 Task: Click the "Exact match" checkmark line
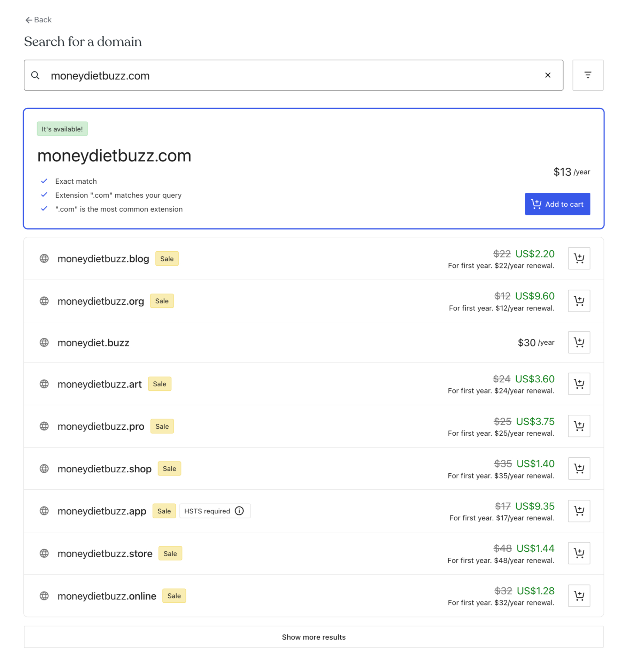point(69,181)
